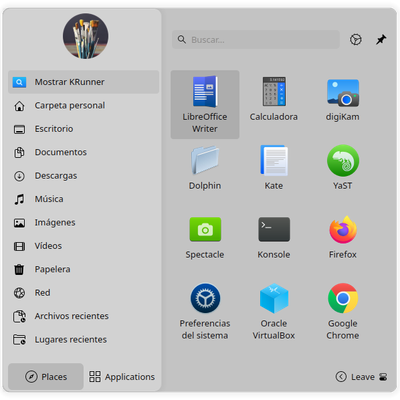Click the configure launcher icon beside search
Screen dimensions: 400x400
point(356,40)
